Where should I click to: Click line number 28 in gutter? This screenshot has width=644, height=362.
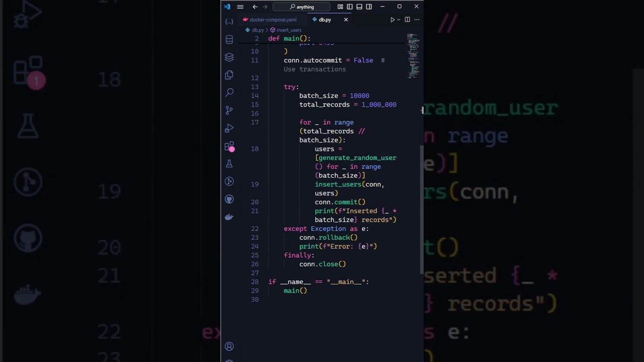click(255, 282)
